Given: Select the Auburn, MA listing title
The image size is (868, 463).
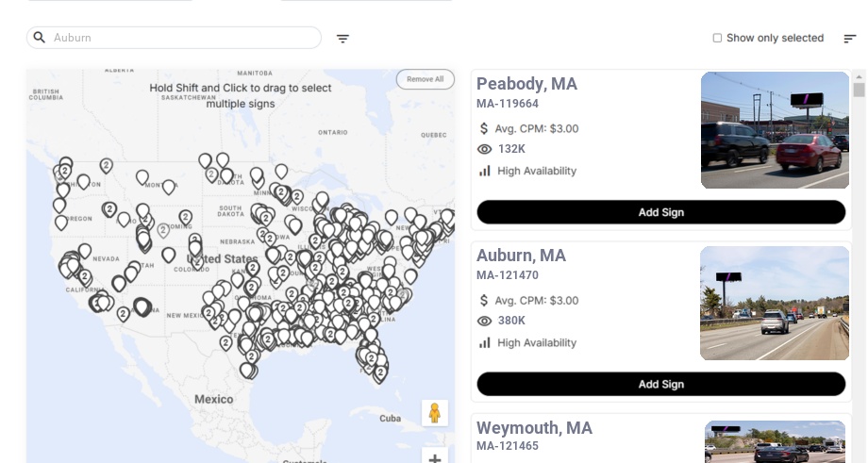Looking at the screenshot, I should tap(521, 256).
